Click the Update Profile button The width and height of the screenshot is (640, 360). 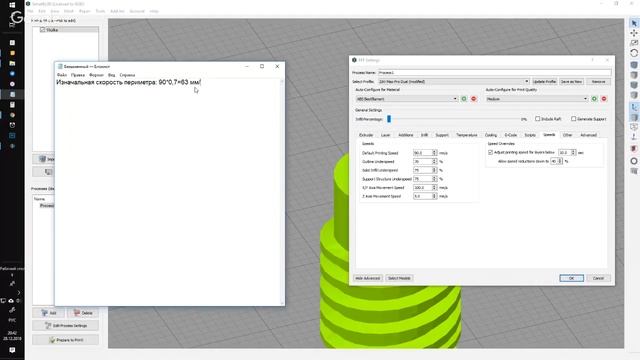[544, 82]
